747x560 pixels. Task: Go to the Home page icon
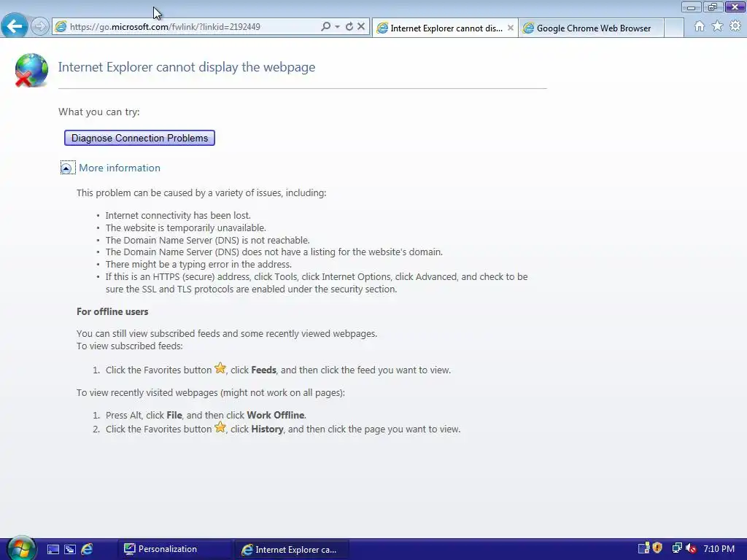(699, 26)
